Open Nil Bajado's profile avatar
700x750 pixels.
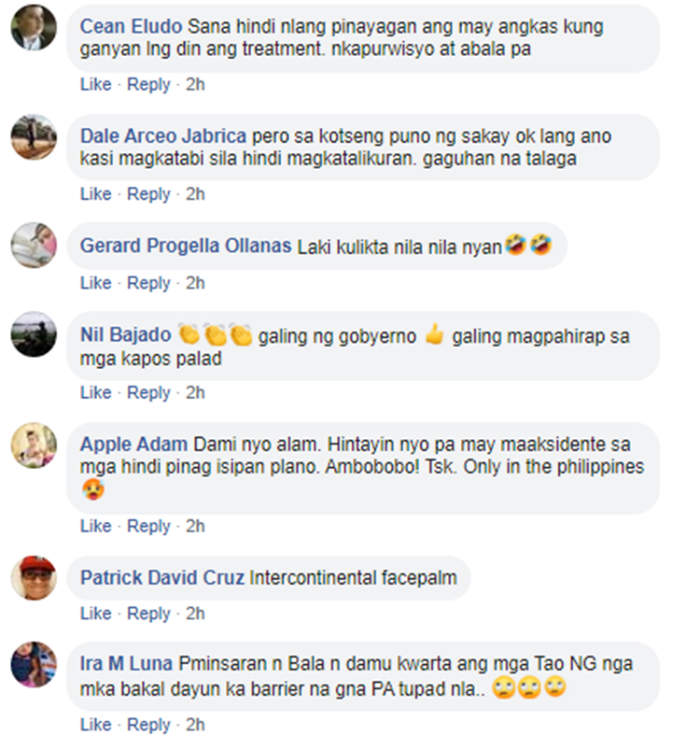point(34,333)
